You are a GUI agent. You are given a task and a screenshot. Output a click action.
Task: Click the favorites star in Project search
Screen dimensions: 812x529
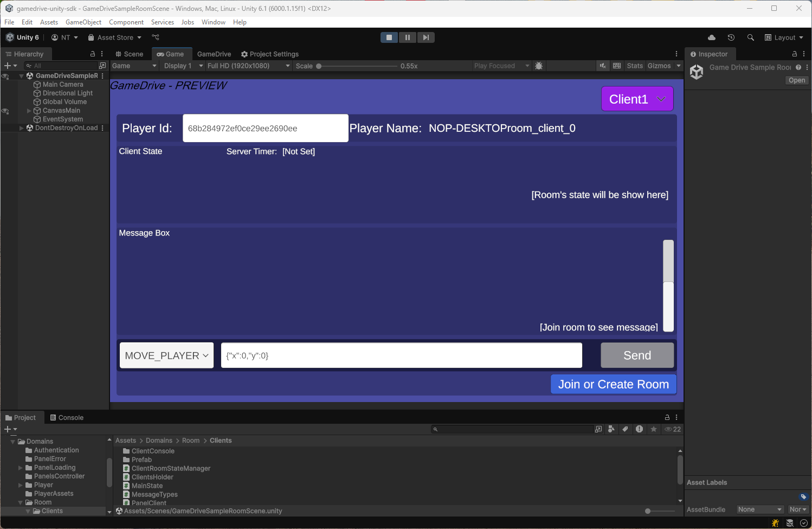coord(654,429)
